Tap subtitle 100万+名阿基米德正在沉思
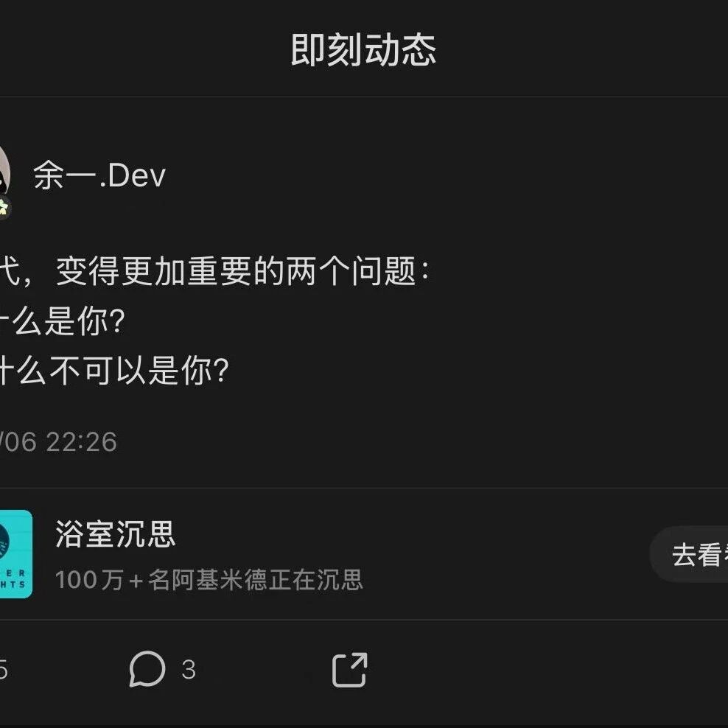The width and height of the screenshot is (728, 728). click(209, 579)
